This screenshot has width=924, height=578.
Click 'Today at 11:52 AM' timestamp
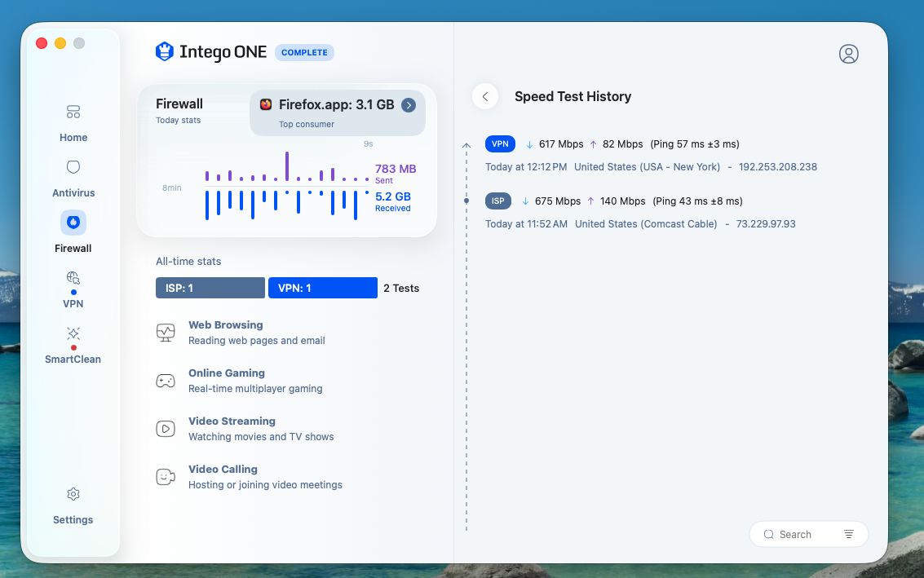pos(526,224)
